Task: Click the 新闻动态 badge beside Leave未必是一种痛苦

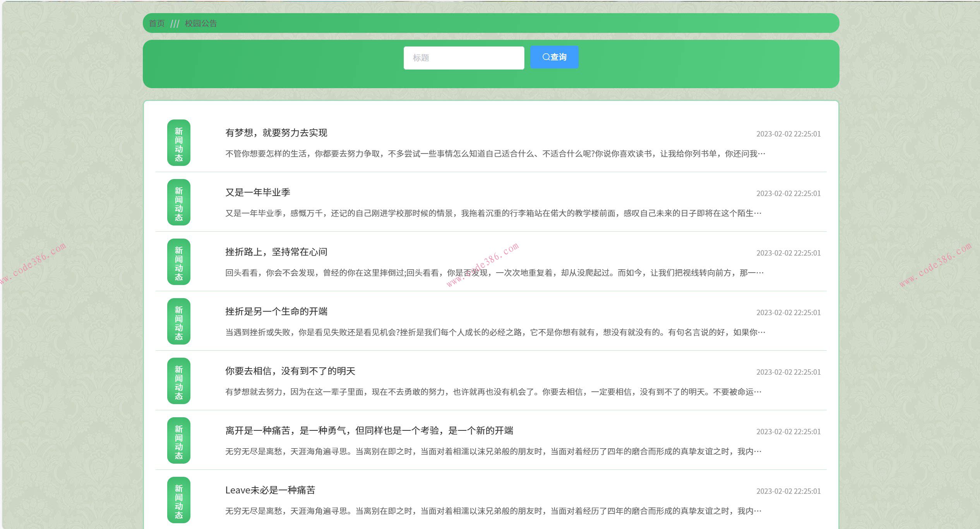Action: point(178,500)
